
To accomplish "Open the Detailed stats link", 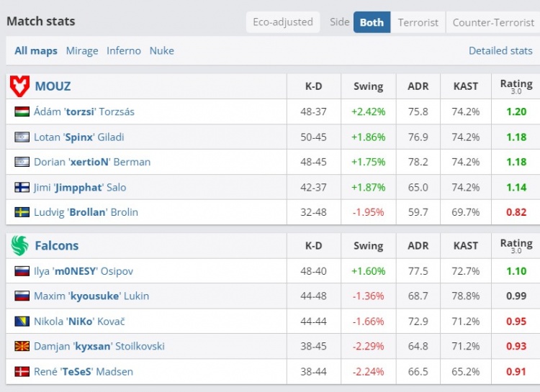I will point(500,51).
